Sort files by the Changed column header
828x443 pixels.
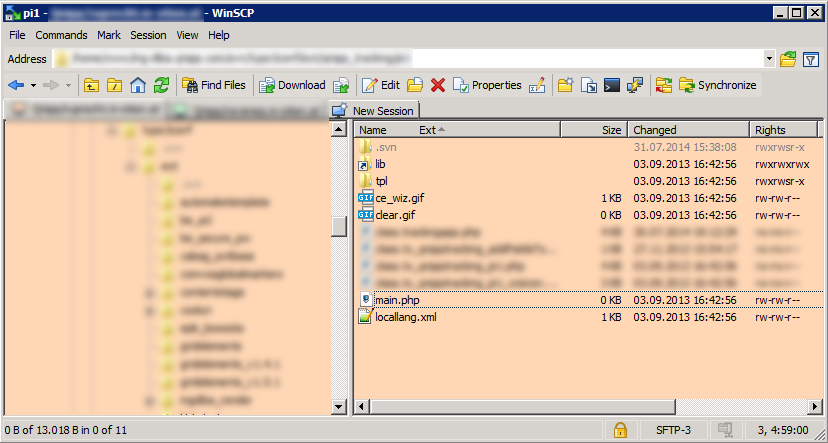(x=655, y=130)
